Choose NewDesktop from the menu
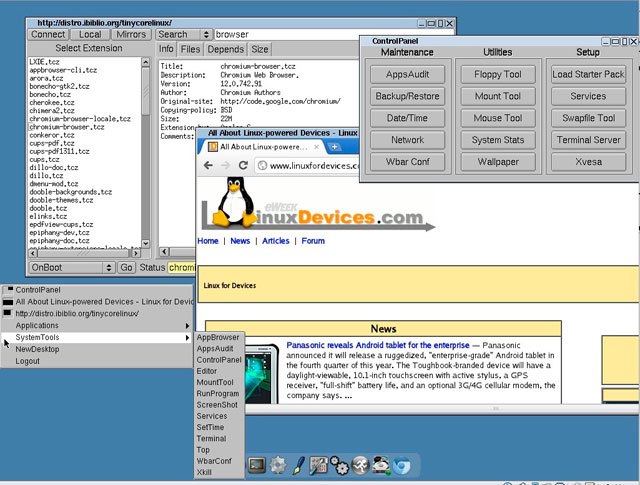Viewport: 640px width, 485px height. tap(97, 349)
